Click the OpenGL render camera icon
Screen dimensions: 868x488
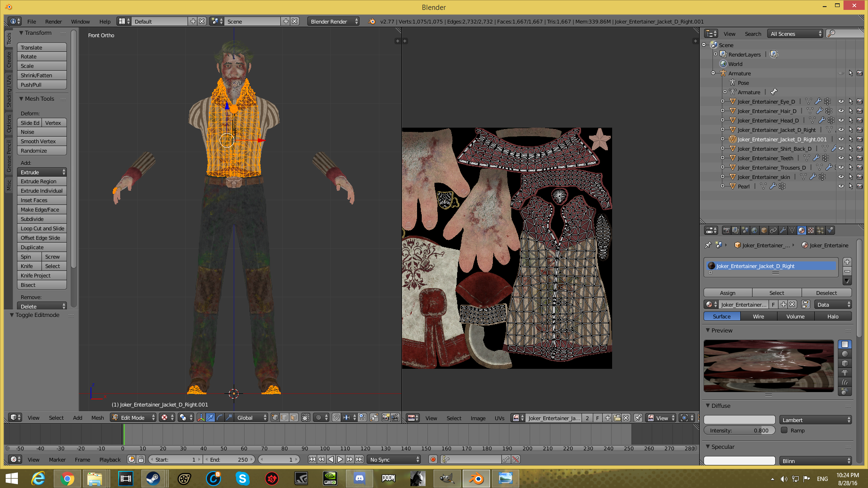click(385, 417)
